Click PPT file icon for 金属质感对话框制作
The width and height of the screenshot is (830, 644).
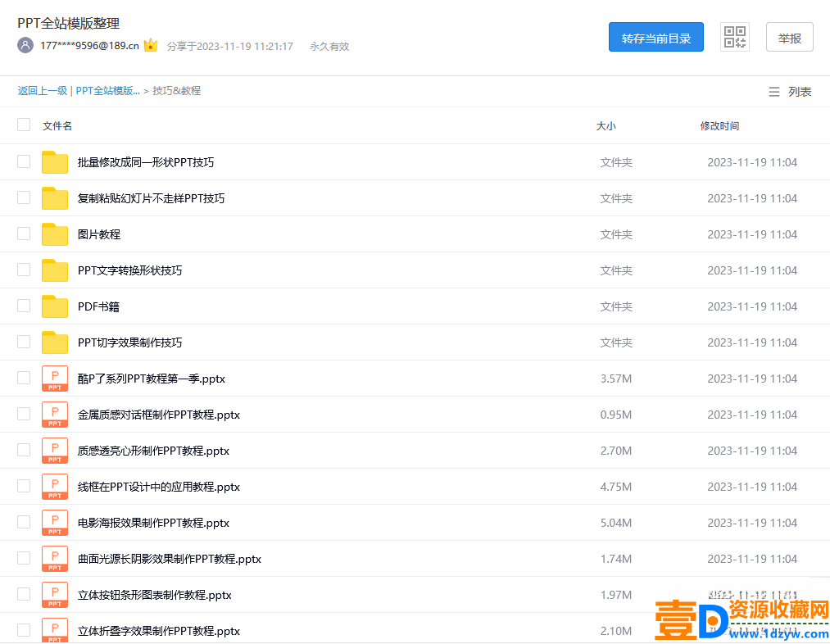coord(55,415)
